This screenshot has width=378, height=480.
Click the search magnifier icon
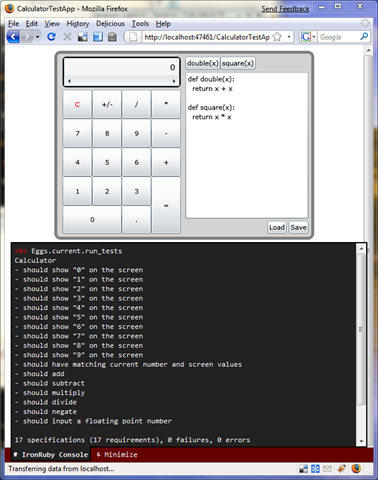[364, 37]
